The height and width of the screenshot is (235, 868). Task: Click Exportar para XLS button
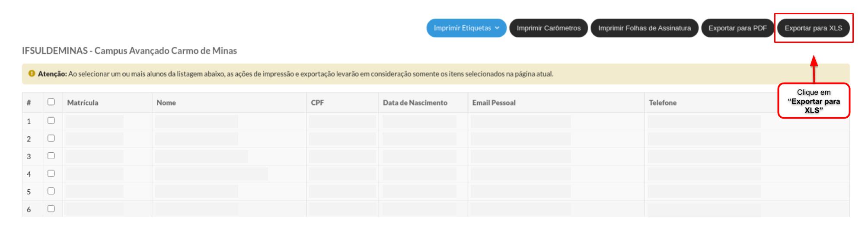click(813, 28)
